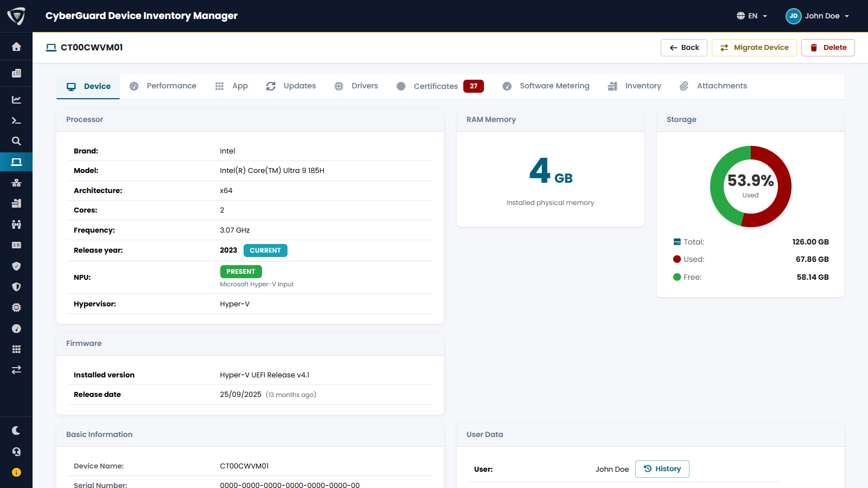Open the Inventory tab

(634, 86)
